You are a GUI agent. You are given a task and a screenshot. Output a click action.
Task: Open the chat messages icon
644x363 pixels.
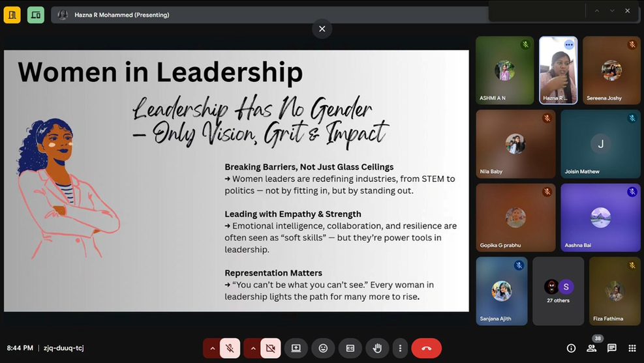pyautogui.click(x=611, y=348)
